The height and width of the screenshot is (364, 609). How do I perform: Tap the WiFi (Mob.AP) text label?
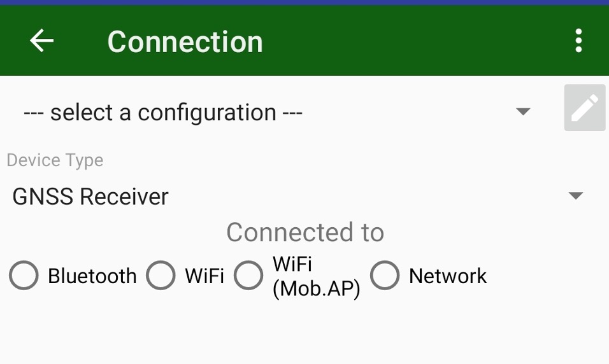[316, 277]
